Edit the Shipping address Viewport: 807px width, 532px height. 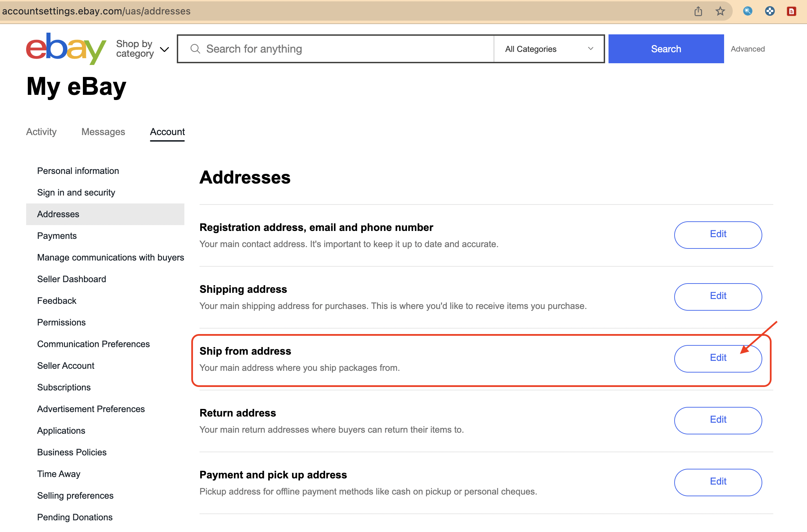[718, 297]
